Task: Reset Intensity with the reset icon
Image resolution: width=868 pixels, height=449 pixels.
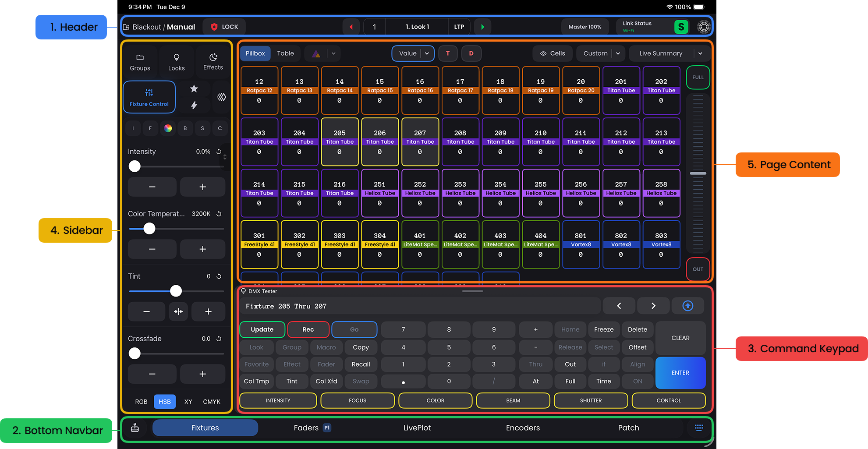Action: (219, 152)
